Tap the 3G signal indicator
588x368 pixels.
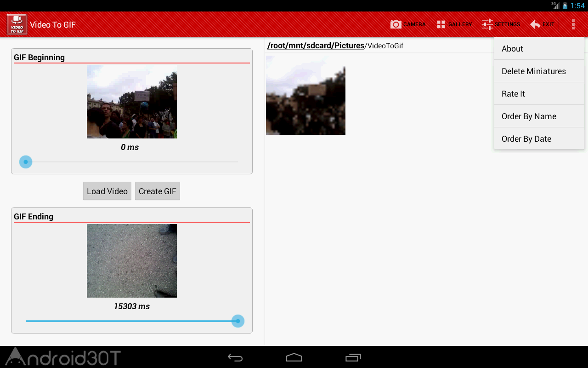pos(555,6)
